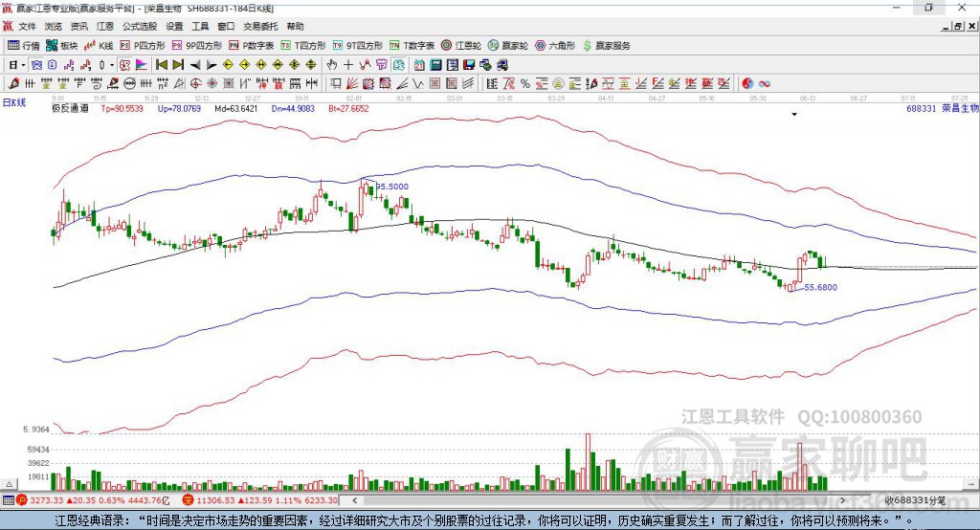The height and width of the screenshot is (530, 980).
Task: Open the 行情 market quotes view
Action: (23, 46)
